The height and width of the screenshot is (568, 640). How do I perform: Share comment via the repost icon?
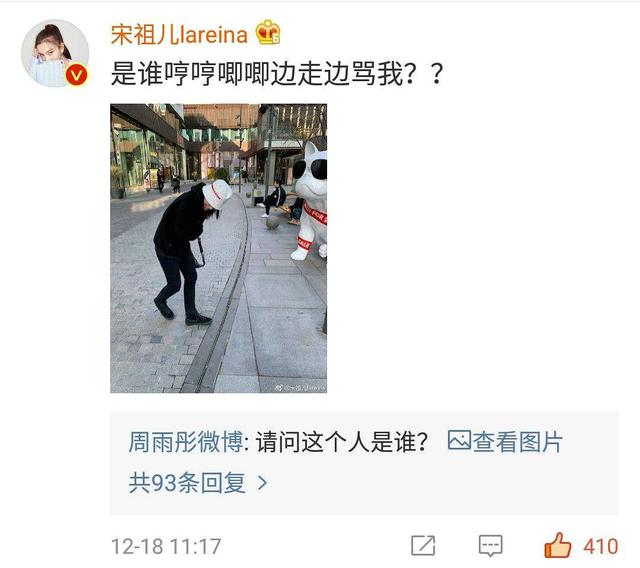(x=423, y=546)
